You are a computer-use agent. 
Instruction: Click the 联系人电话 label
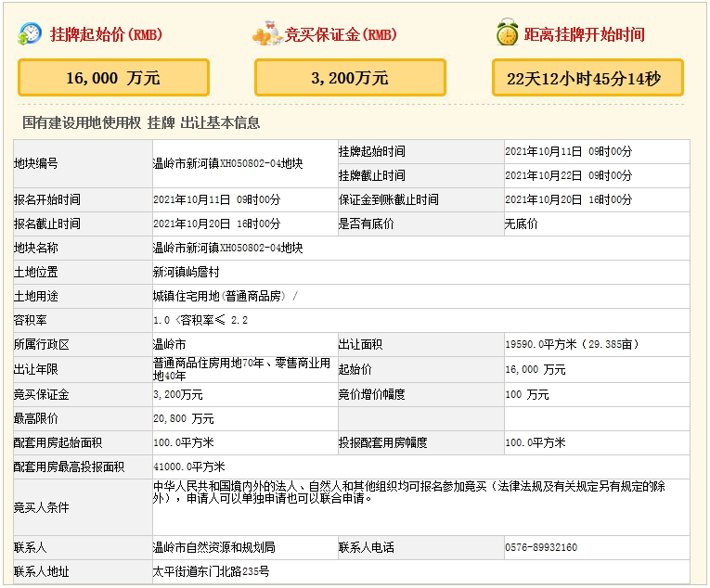pos(367,548)
